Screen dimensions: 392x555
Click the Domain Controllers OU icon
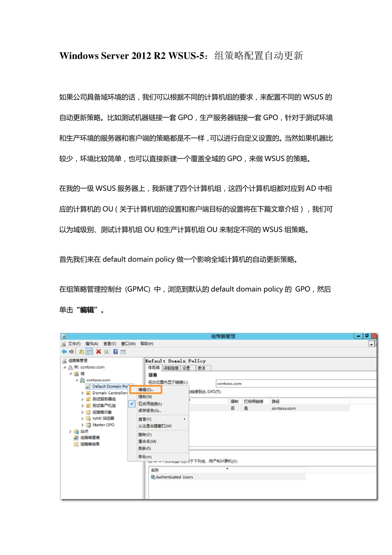88,393
